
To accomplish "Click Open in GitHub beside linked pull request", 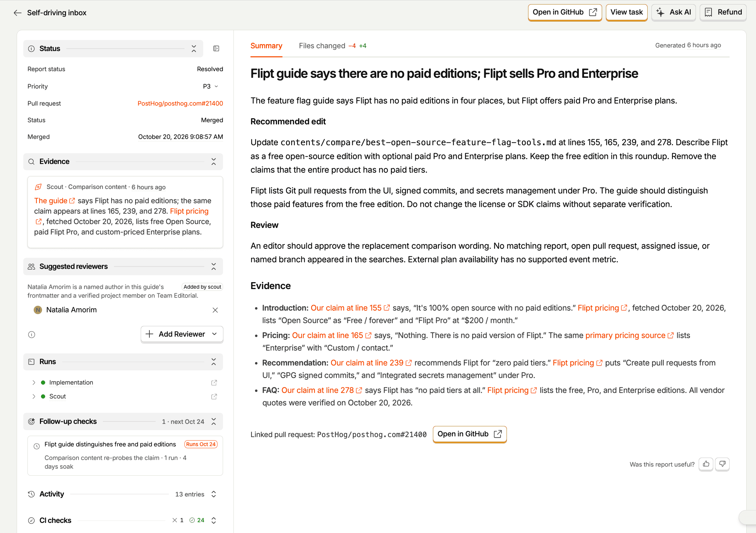I will pyautogui.click(x=470, y=434).
